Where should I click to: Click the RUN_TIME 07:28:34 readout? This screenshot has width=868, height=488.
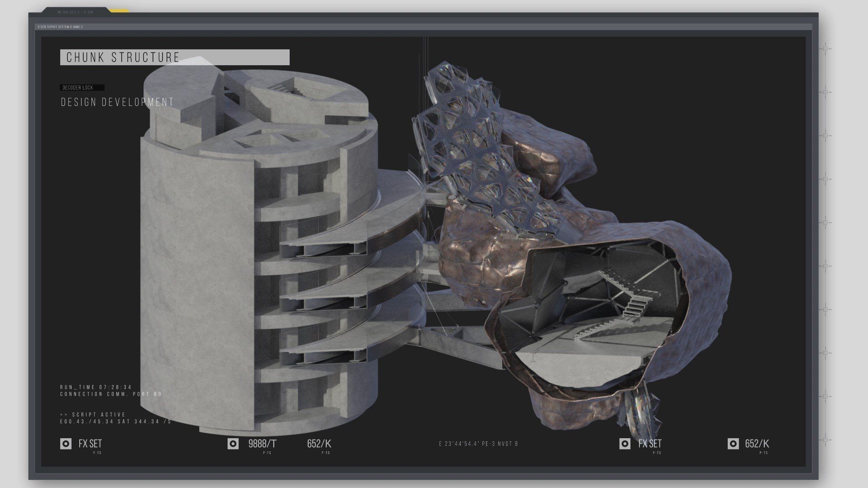(96, 387)
